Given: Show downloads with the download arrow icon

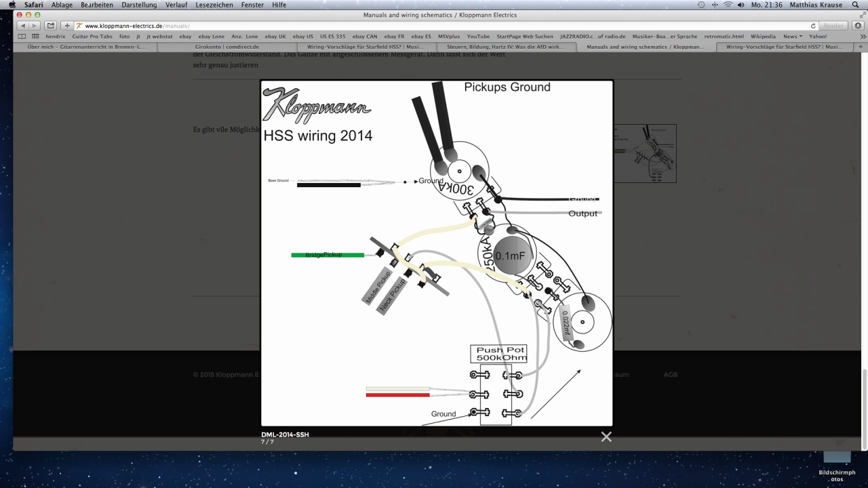Looking at the screenshot, I should click(858, 26).
